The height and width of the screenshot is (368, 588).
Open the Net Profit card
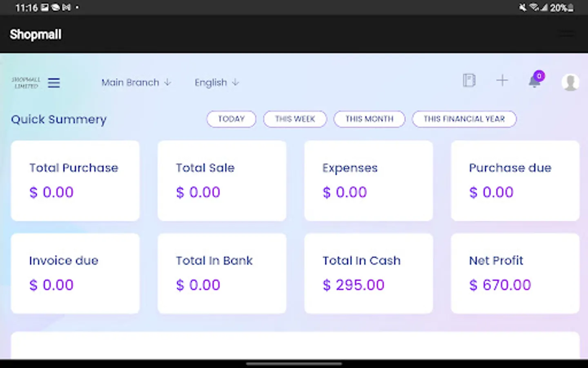tap(515, 273)
